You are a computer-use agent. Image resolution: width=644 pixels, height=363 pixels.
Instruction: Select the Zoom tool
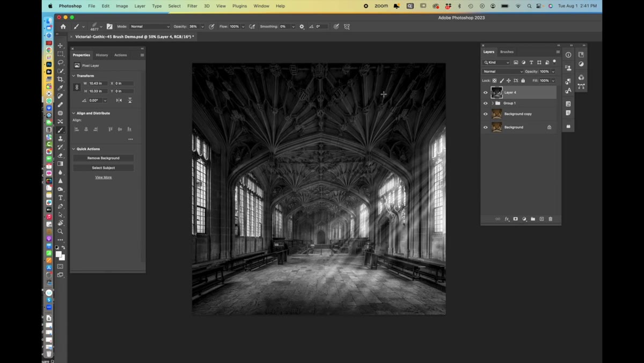(61, 231)
